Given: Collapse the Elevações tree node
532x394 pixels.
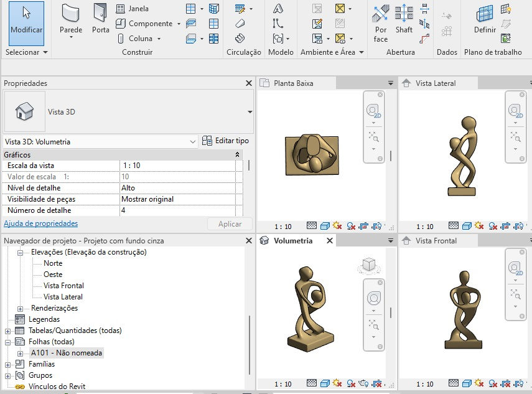Looking at the screenshot, I should (20, 253).
